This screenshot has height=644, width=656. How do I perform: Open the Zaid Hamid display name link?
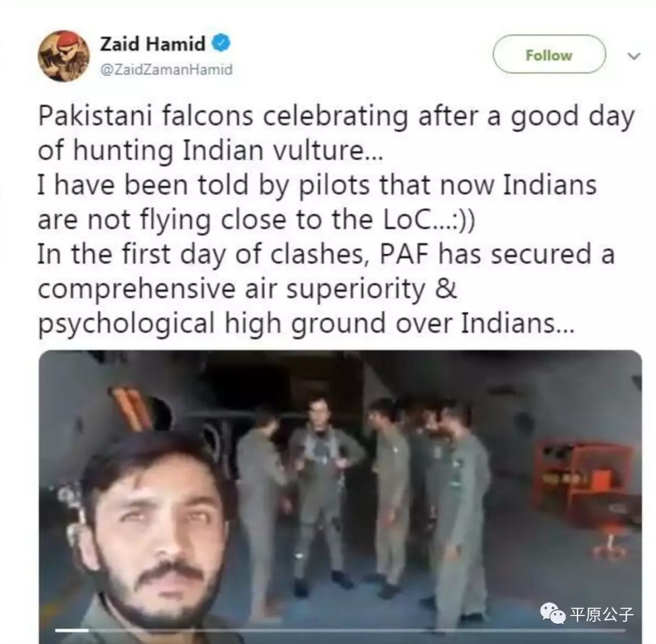point(152,44)
